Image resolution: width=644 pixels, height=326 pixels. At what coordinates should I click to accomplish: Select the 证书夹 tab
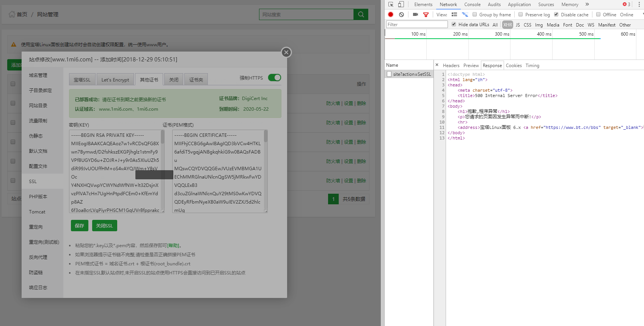(x=196, y=80)
